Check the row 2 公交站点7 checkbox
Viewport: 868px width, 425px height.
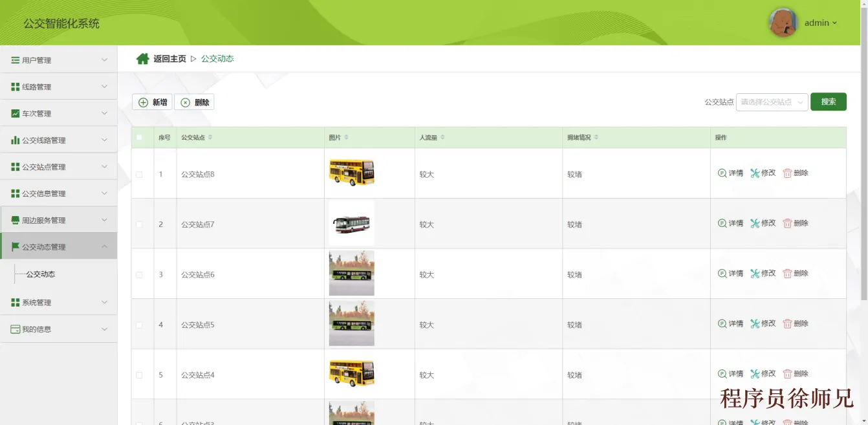[139, 224]
